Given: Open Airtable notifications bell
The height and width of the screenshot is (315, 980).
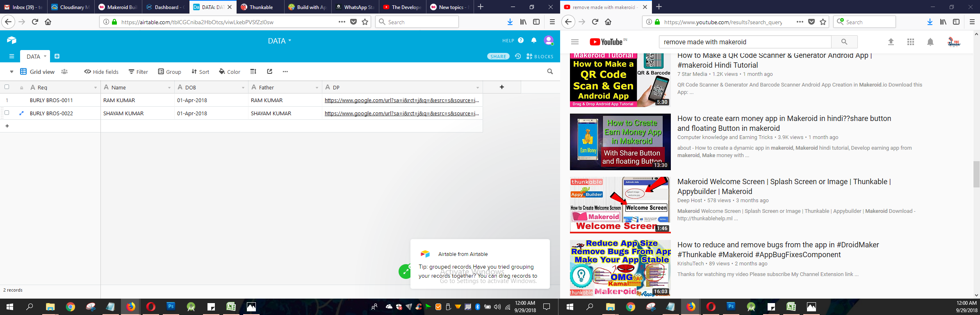Looking at the screenshot, I should [x=534, y=40].
